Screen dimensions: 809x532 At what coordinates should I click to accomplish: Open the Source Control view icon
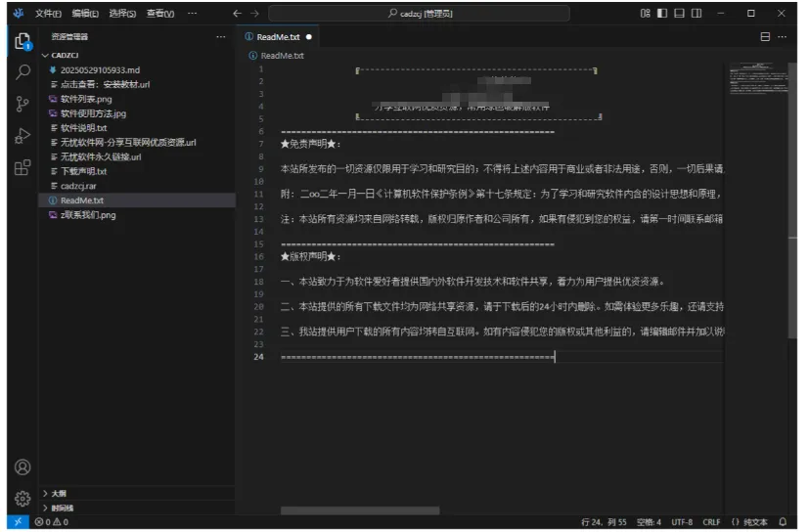[x=22, y=105]
